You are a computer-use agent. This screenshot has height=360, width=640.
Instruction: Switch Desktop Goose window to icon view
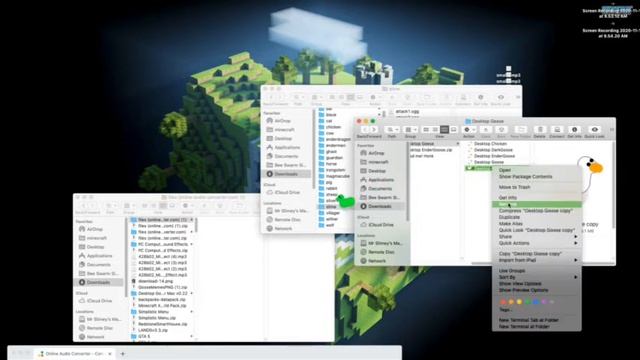[x=426, y=130]
